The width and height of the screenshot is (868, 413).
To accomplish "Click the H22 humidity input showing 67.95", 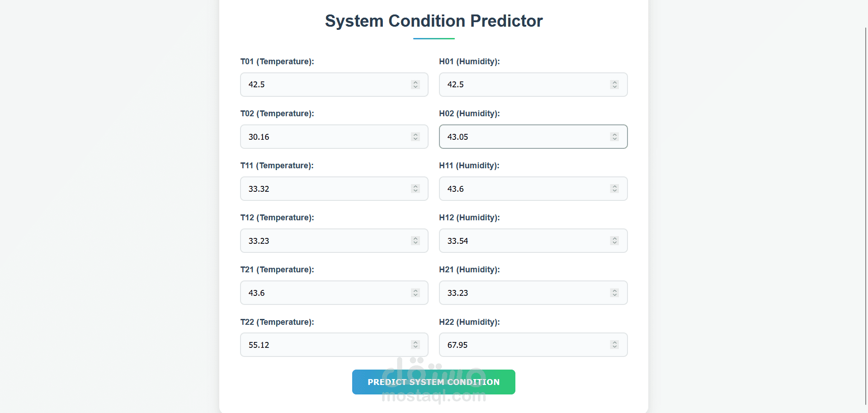I will (524, 345).
